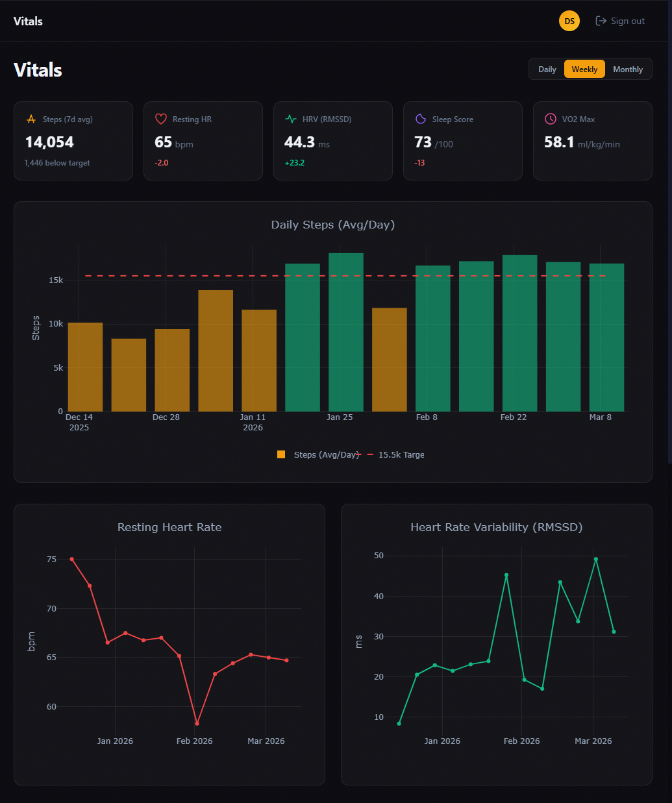This screenshot has height=803, width=672.
Task: Open the DS user avatar
Action: coord(569,21)
